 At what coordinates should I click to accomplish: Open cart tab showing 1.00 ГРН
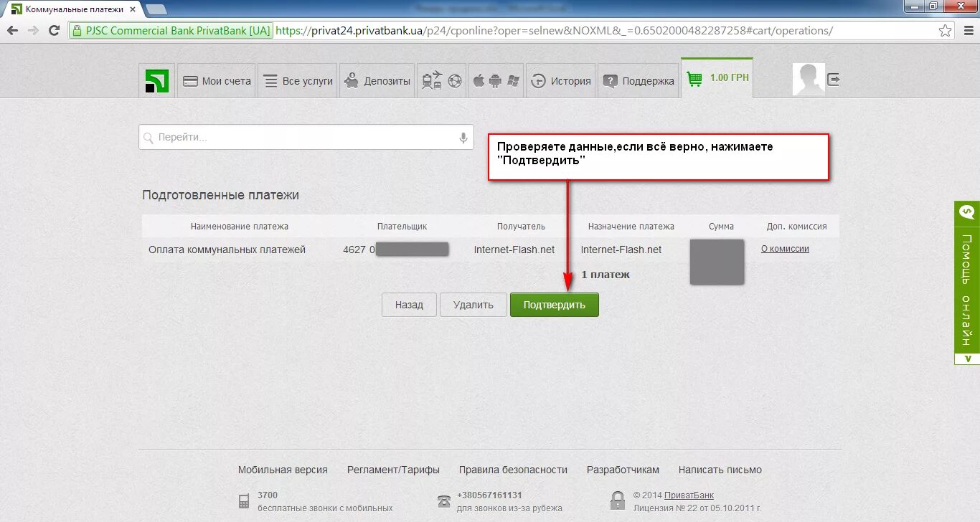point(717,78)
